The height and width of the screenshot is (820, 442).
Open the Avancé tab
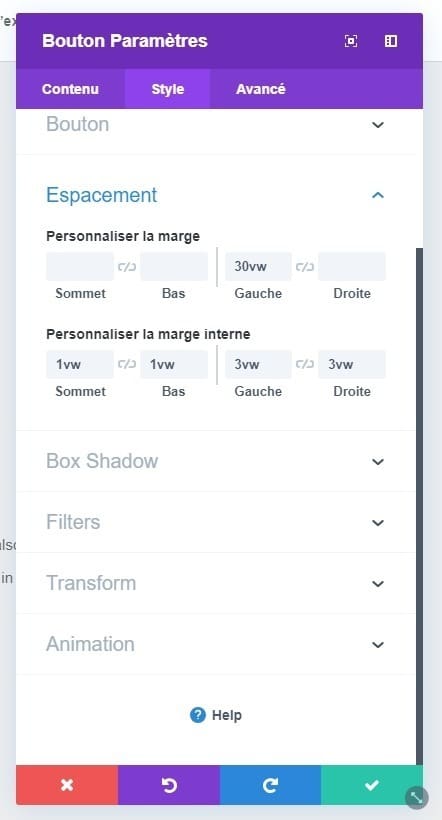[260, 89]
